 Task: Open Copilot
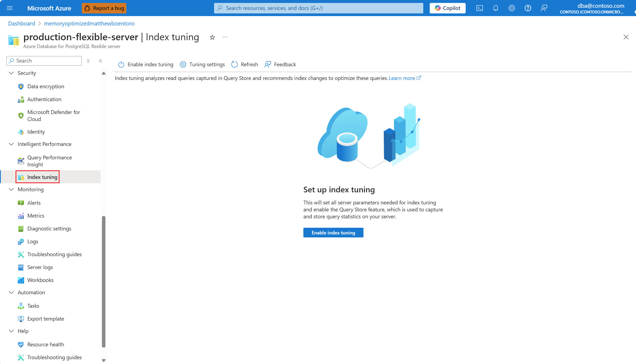click(x=447, y=8)
